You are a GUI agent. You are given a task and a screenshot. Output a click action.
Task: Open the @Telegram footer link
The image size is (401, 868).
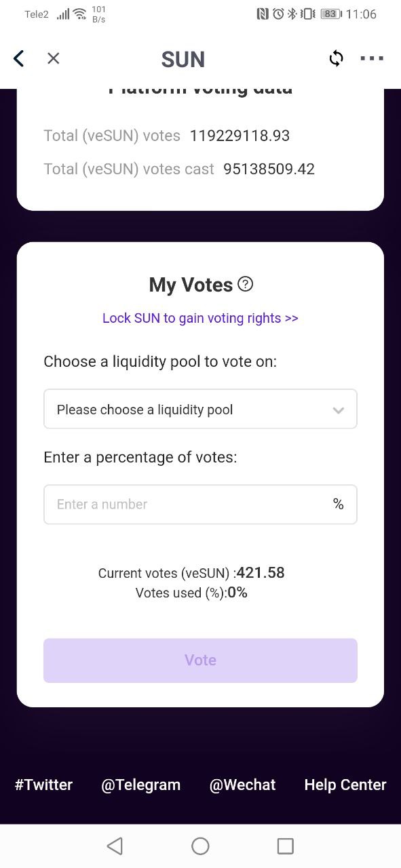coord(140,785)
